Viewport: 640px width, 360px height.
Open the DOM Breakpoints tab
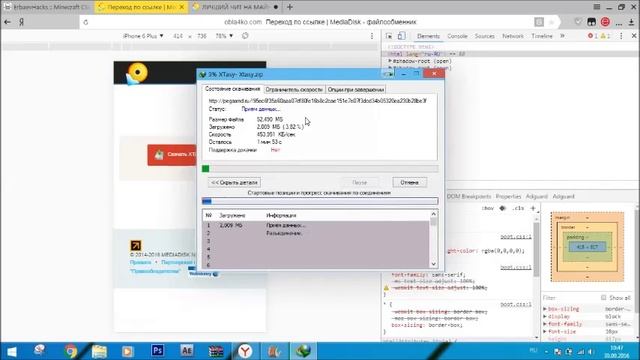pos(469,196)
